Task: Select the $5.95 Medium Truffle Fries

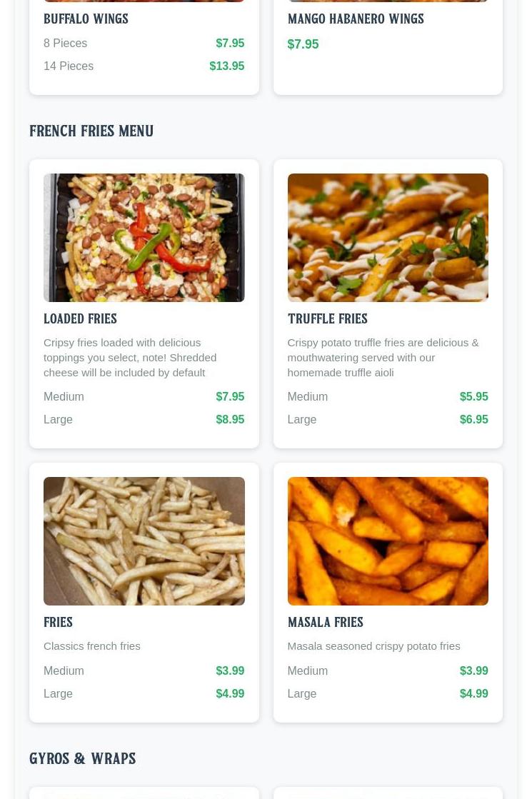Action: point(474,396)
